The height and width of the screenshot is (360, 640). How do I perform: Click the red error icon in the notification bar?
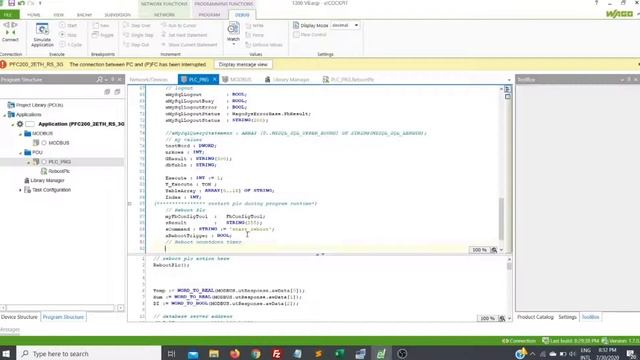pyautogui.click(x=3, y=64)
